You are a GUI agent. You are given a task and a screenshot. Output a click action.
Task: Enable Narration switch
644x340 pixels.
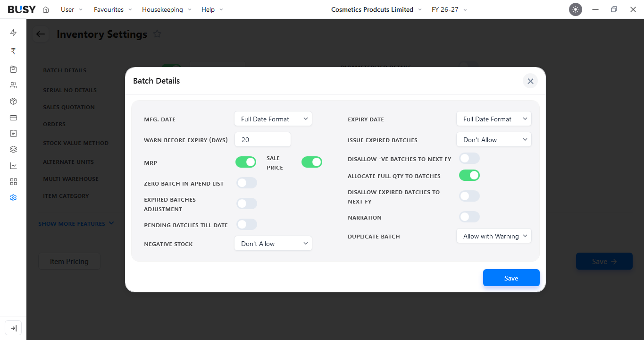pyautogui.click(x=469, y=217)
